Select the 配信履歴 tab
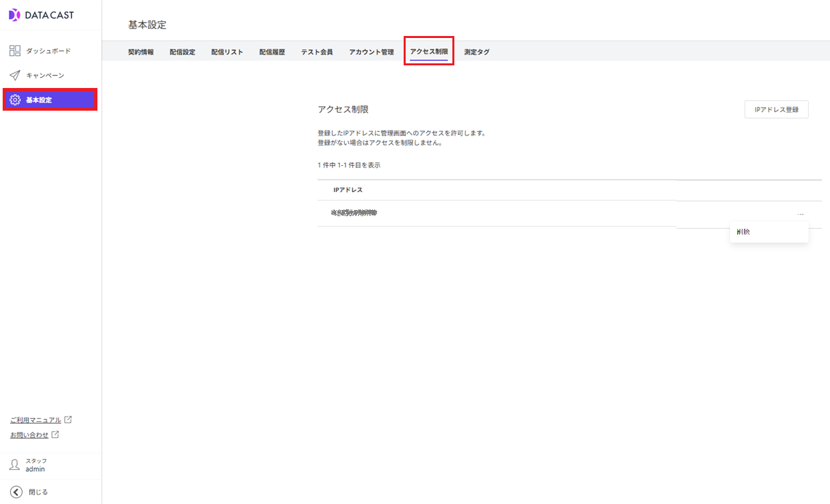 point(272,51)
